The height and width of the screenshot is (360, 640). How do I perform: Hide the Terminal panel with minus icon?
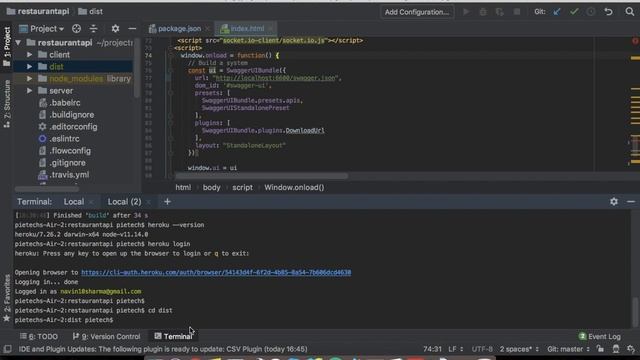point(631,202)
